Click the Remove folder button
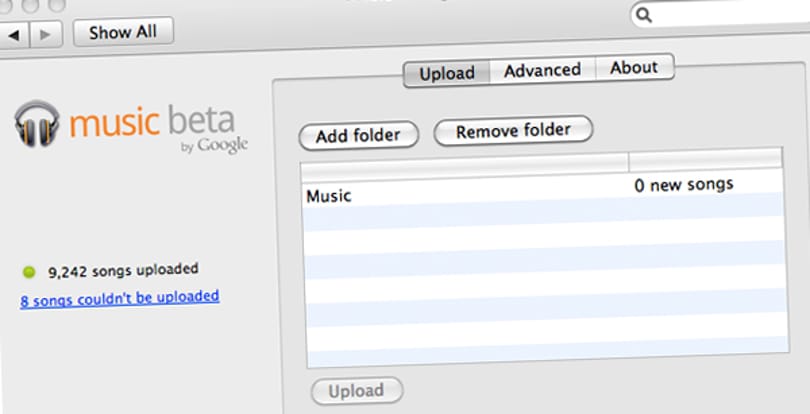Viewport: 810px width, 414px height. [513, 131]
